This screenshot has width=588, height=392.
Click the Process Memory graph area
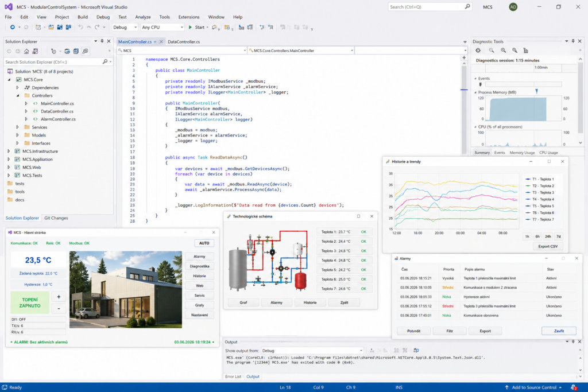pos(523,108)
